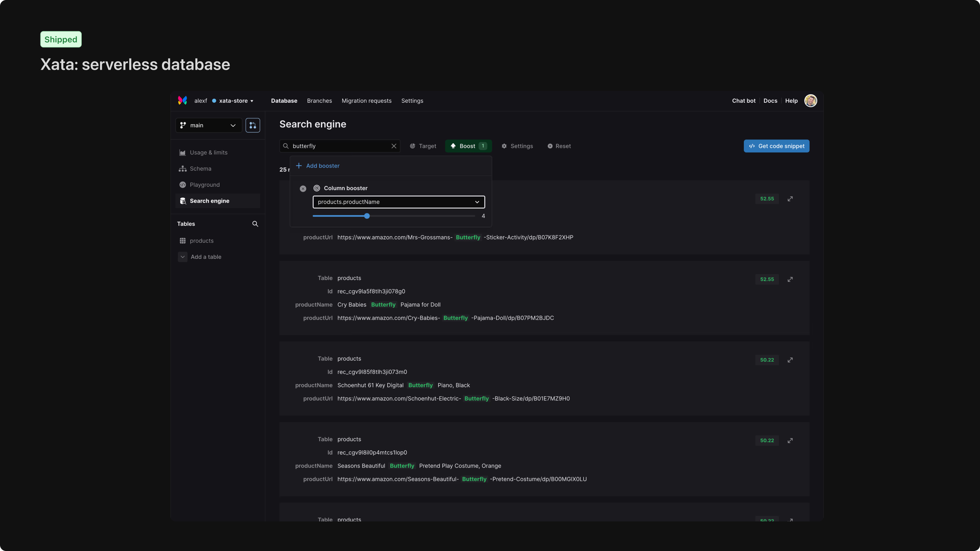Click the branch compare icon beside main
The width and height of the screenshot is (980, 551).
(253, 125)
